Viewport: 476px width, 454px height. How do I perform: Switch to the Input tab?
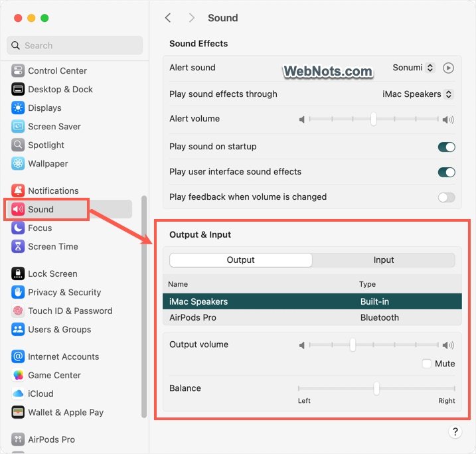(383, 260)
